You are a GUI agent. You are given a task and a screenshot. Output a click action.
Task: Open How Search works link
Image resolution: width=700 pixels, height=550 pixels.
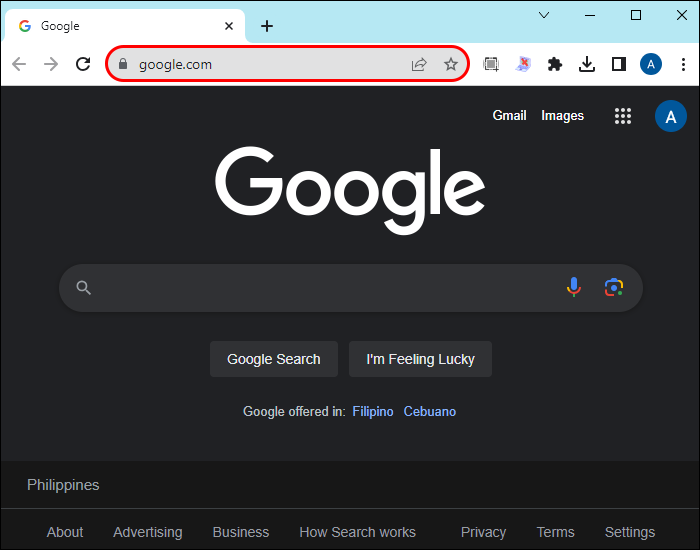tap(358, 532)
